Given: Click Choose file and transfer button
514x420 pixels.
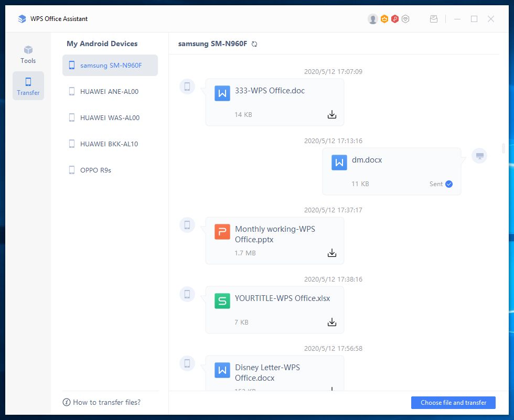Looking at the screenshot, I should [x=453, y=403].
